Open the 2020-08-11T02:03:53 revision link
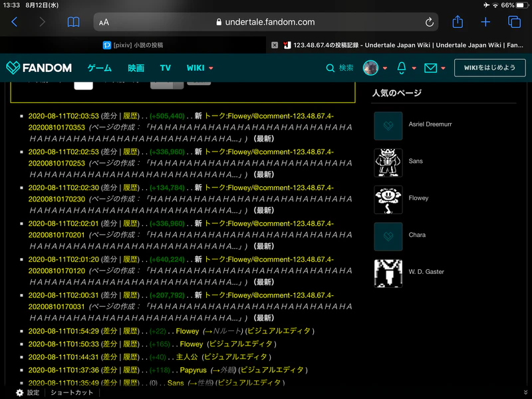 coord(63,116)
